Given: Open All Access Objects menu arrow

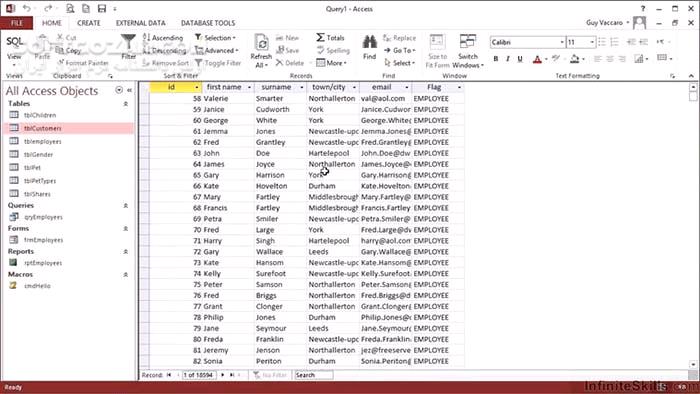Looking at the screenshot, I should click(x=119, y=90).
